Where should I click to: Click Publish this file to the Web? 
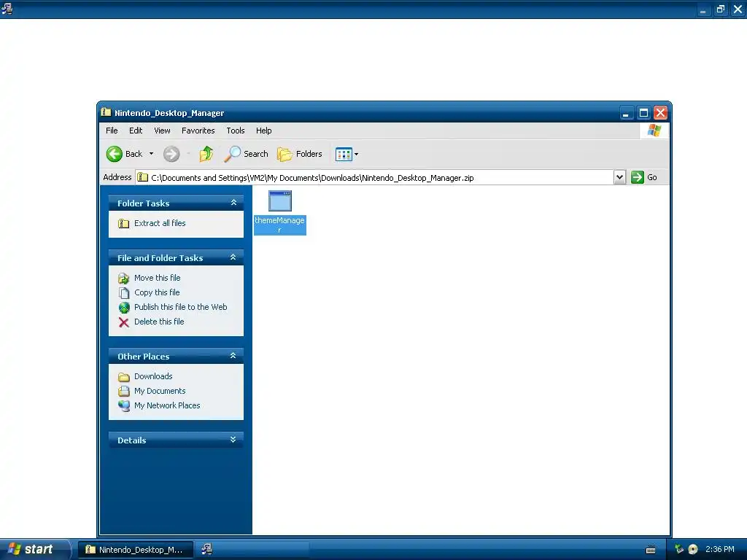coord(181,307)
